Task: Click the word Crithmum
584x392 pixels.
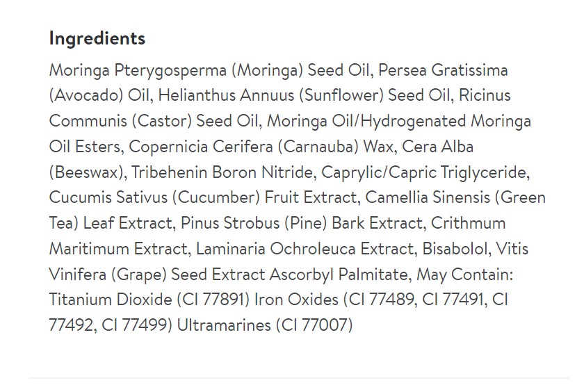Action: (x=469, y=223)
